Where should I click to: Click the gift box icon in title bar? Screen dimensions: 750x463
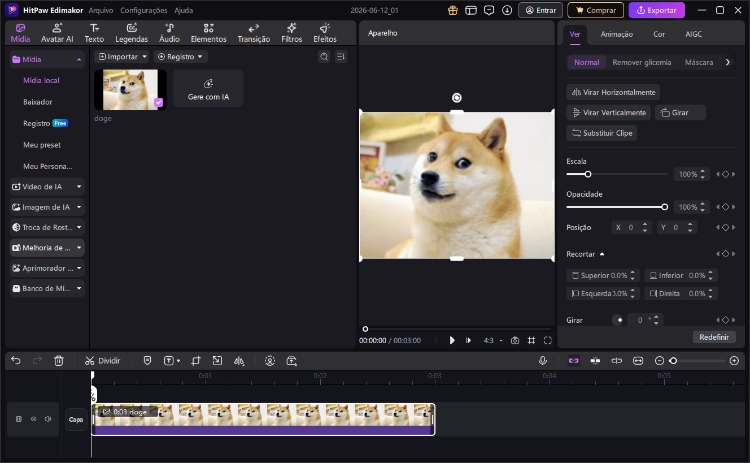pos(452,10)
